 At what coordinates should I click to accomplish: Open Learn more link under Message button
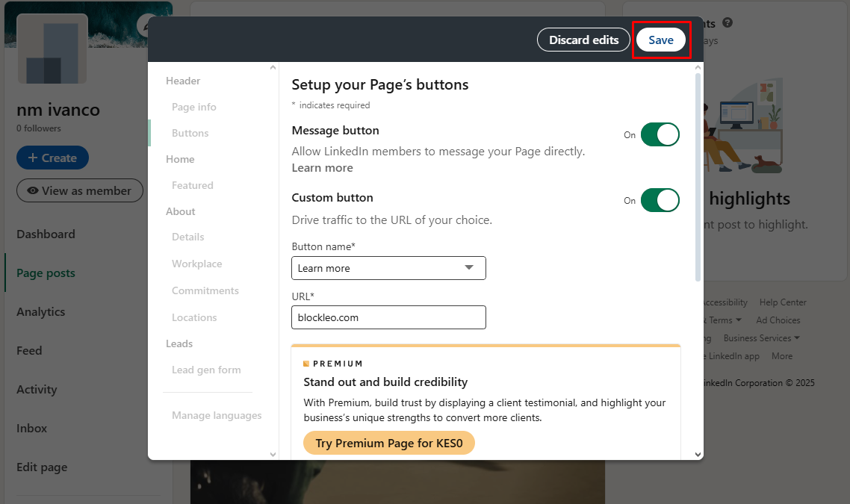tap(322, 168)
